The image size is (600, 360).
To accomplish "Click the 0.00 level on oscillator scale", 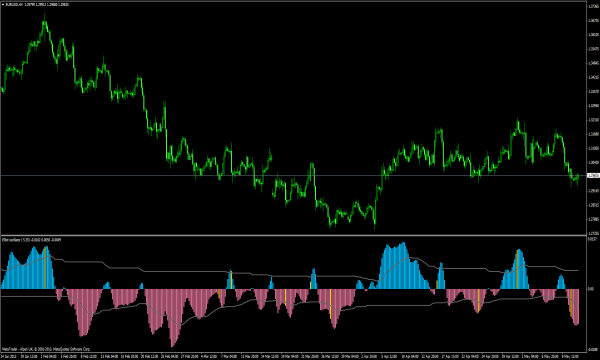I will pos(591,289).
